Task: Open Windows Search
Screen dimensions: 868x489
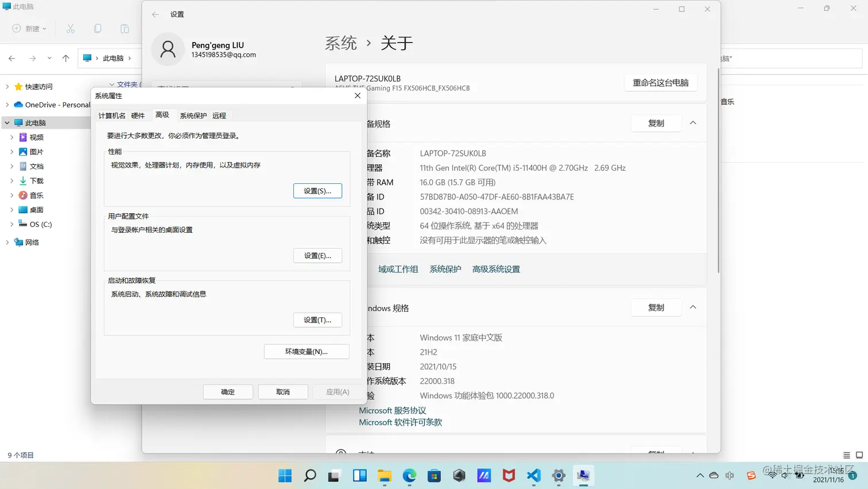Action: 309,475
